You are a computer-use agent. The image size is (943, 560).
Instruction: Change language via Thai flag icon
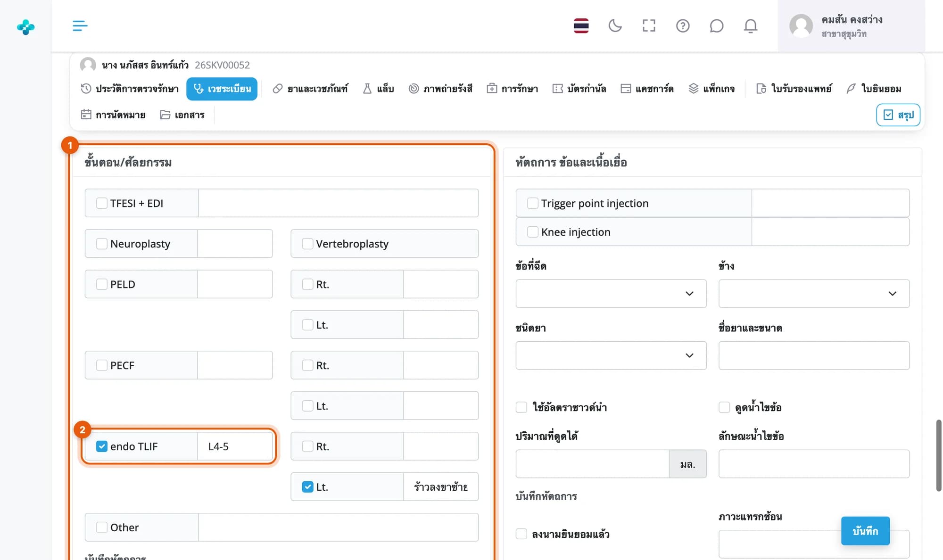click(x=581, y=25)
